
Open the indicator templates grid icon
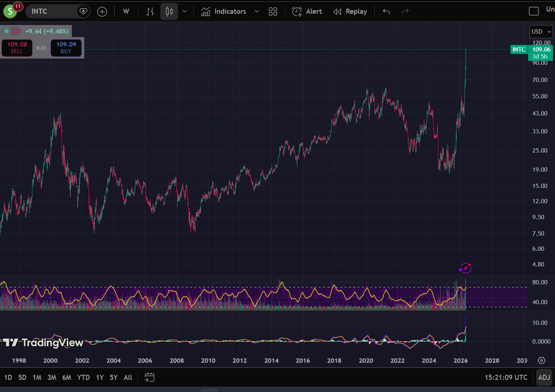pos(273,12)
